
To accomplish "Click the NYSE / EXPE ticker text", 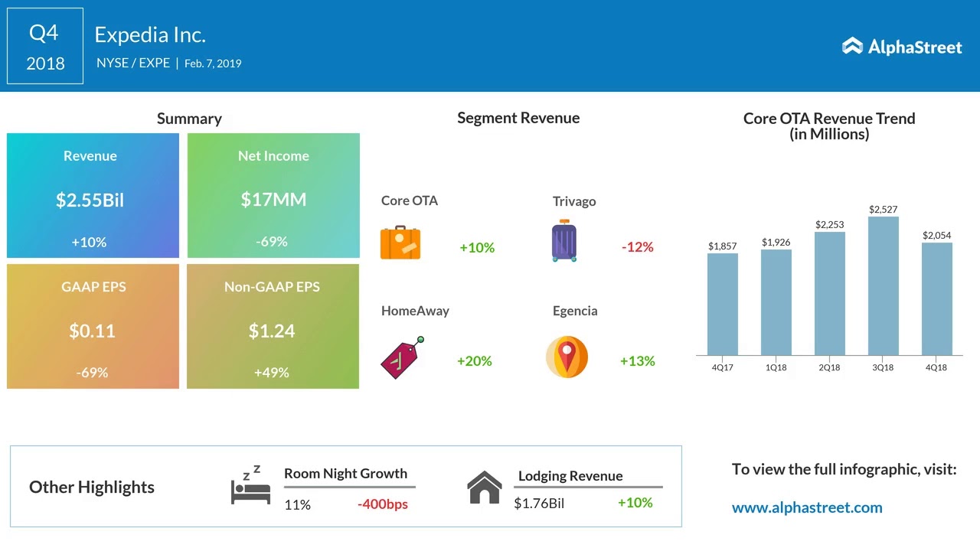I will coord(133,63).
